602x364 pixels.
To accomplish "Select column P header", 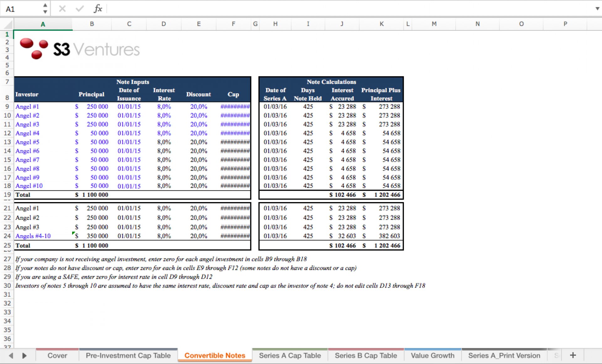I will pos(565,24).
